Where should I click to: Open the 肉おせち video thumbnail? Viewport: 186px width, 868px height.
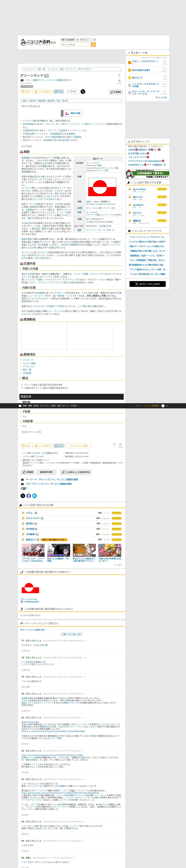click(x=110, y=550)
